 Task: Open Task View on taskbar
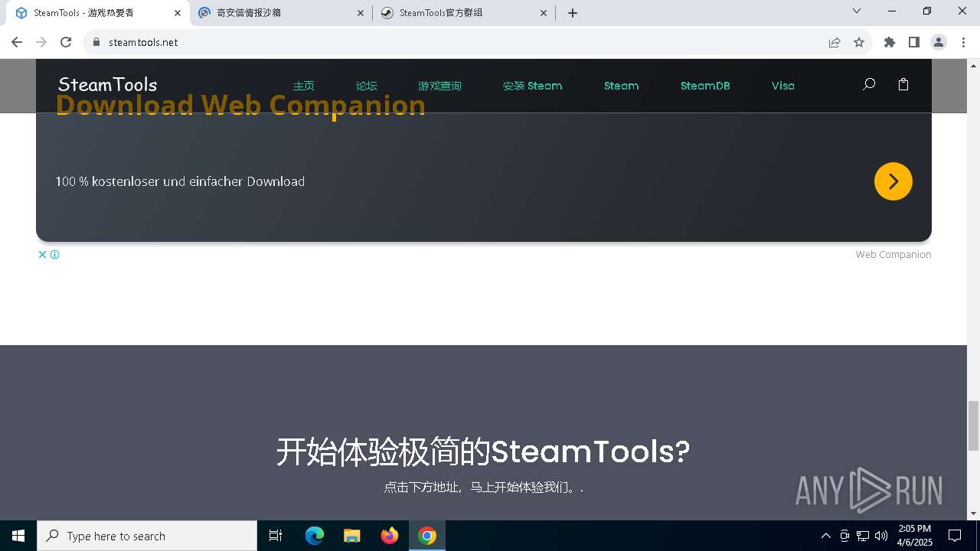click(x=276, y=536)
